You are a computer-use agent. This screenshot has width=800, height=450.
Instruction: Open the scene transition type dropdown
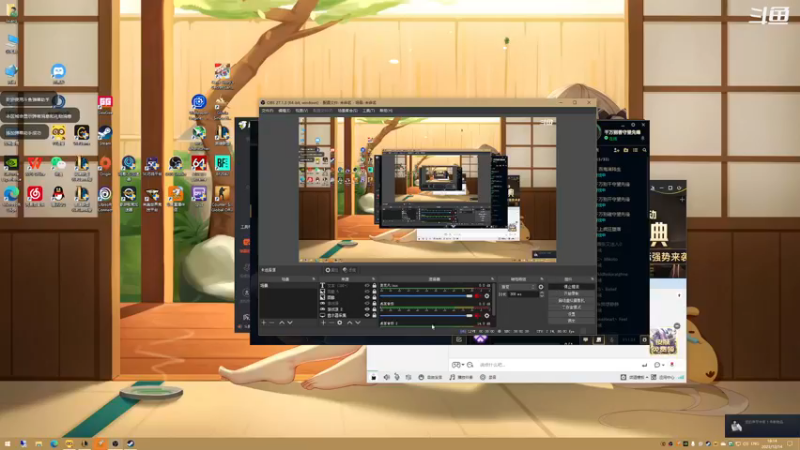pyautogui.click(x=518, y=287)
